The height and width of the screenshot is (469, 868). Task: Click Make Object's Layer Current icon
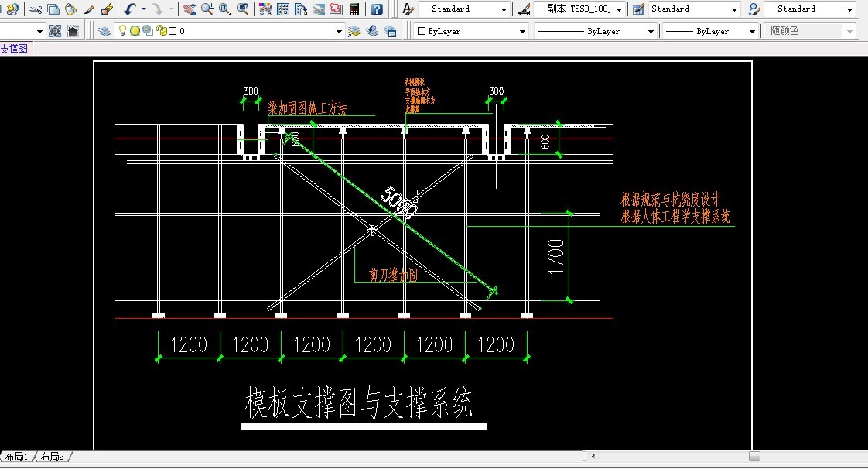pyautogui.click(x=354, y=32)
